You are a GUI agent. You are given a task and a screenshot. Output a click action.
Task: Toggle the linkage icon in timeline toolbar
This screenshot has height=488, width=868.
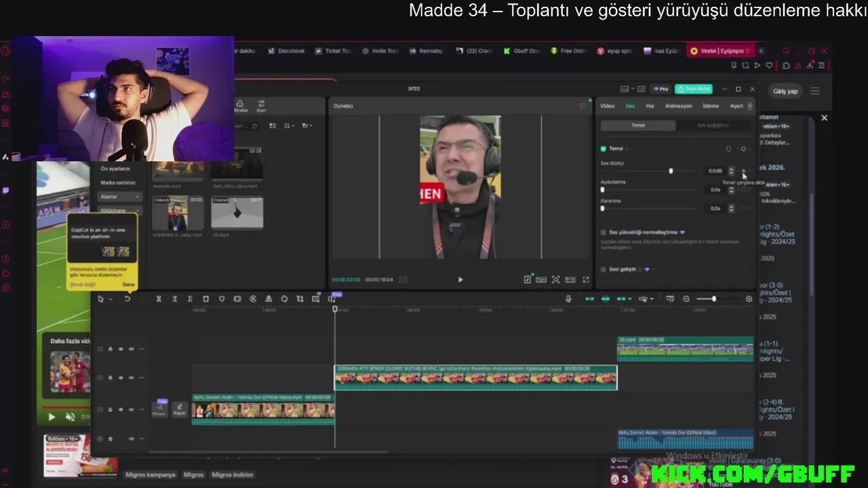[x=621, y=299]
